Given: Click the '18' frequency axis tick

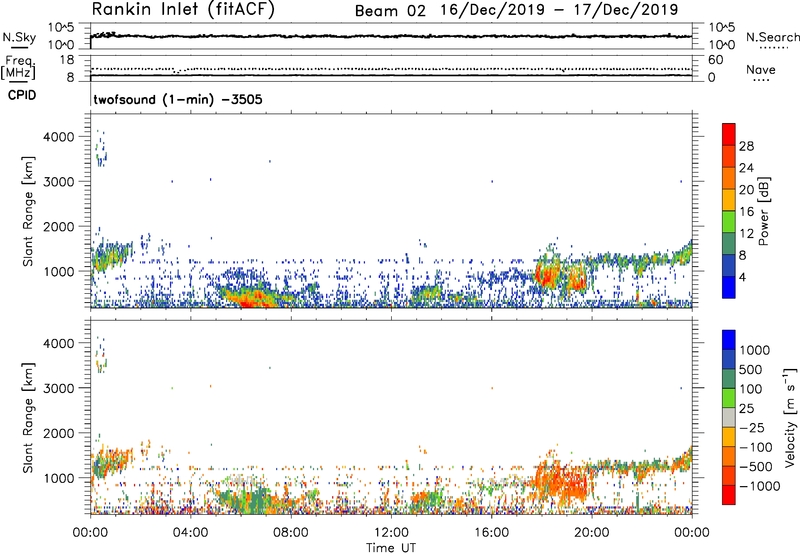Looking at the screenshot, I should coord(67,60).
